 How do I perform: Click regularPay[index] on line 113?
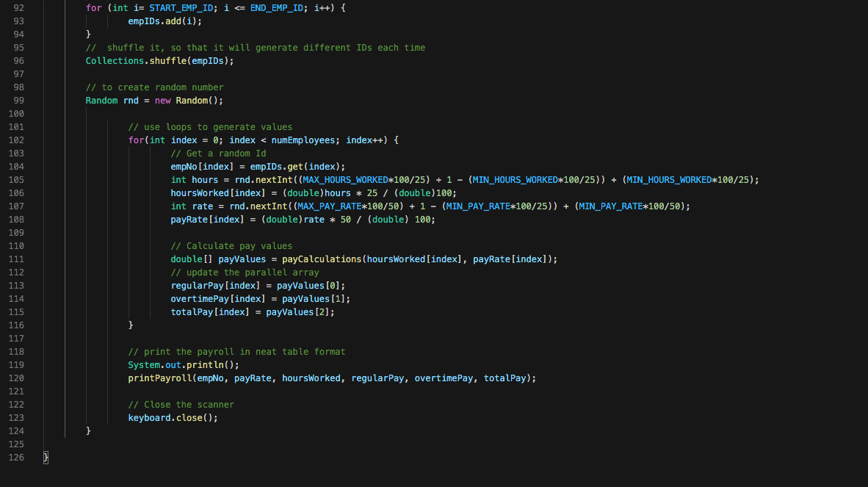(215, 286)
